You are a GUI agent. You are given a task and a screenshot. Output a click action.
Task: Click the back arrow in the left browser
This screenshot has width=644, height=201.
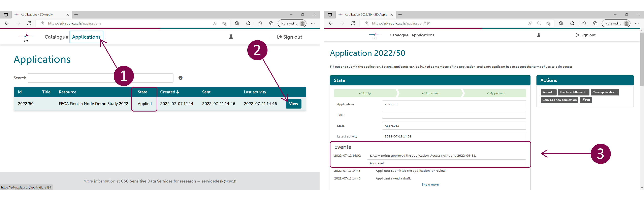click(7, 23)
